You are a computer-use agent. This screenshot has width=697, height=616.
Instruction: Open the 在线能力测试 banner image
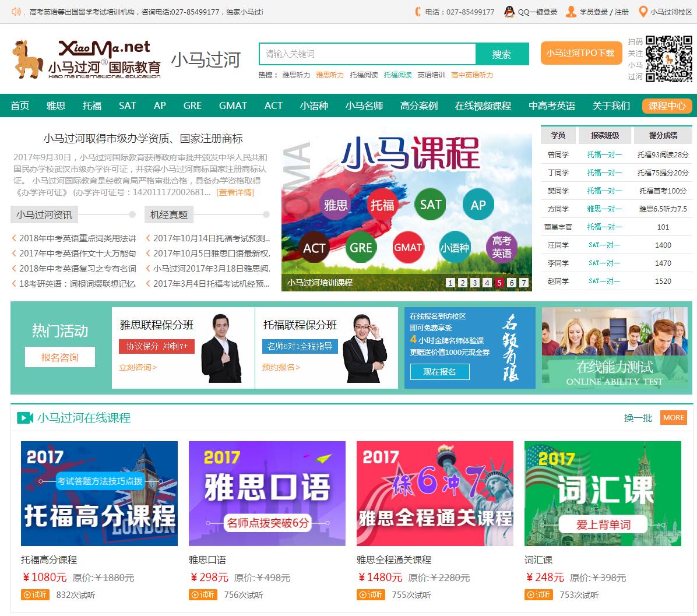615,348
